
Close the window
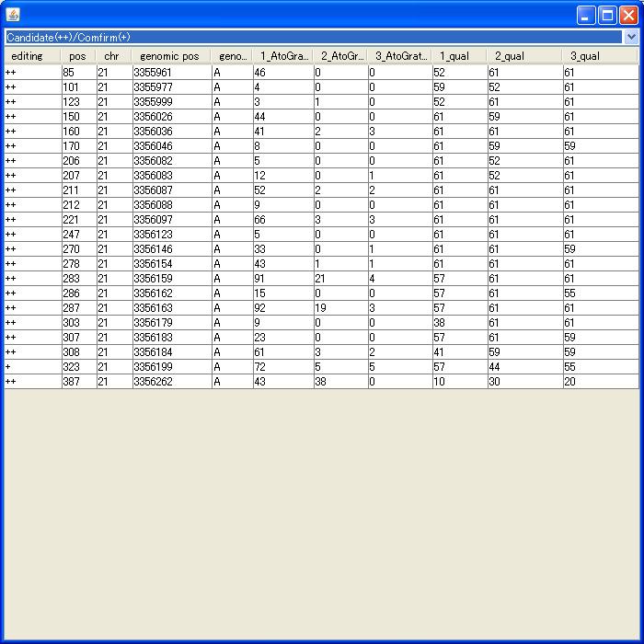pos(628,16)
